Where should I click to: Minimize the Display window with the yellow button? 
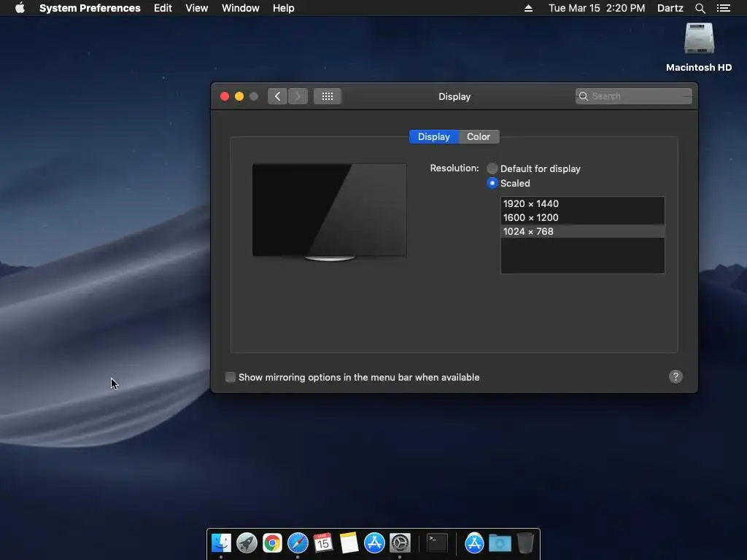[x=239, y=96]
